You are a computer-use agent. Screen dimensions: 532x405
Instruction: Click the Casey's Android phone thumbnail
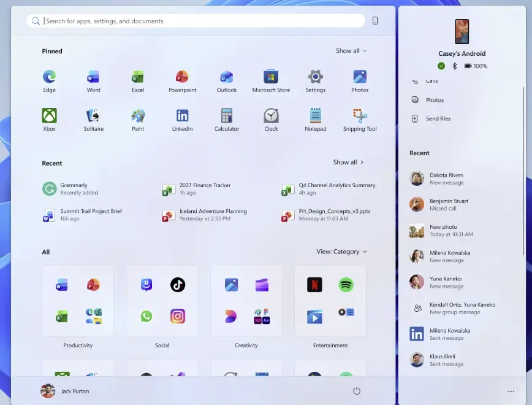coord(462,31)
